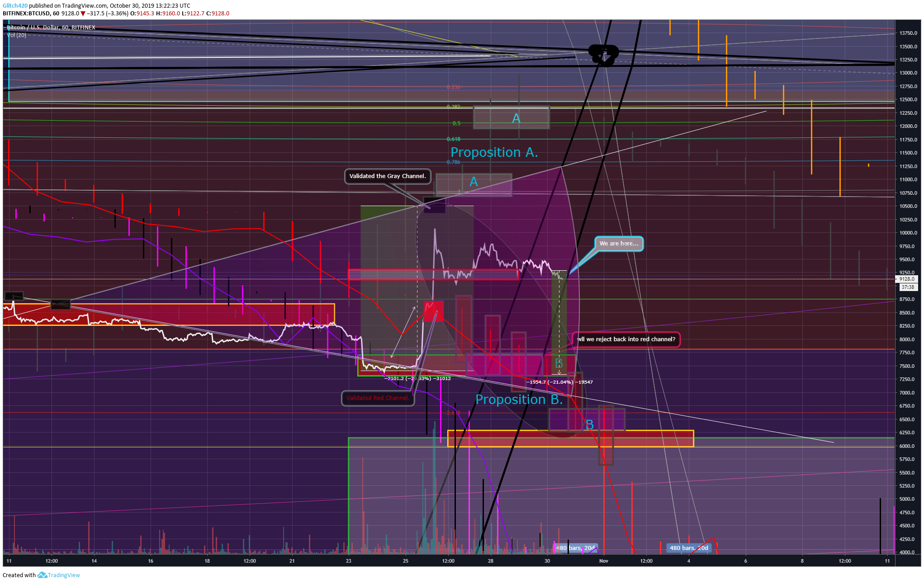Click the black scribbled heart drawing near 13250
This screenshot has width=924, height=583.
click(603, 55)
